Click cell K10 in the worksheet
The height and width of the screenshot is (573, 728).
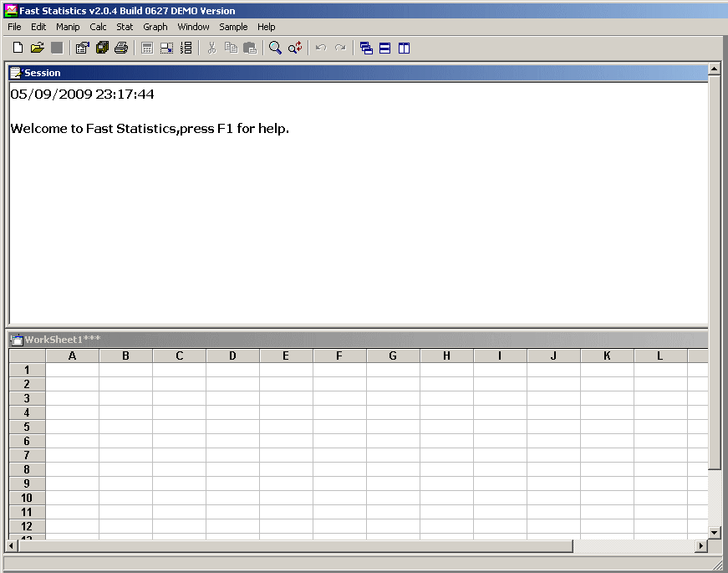tap(607, 498)
